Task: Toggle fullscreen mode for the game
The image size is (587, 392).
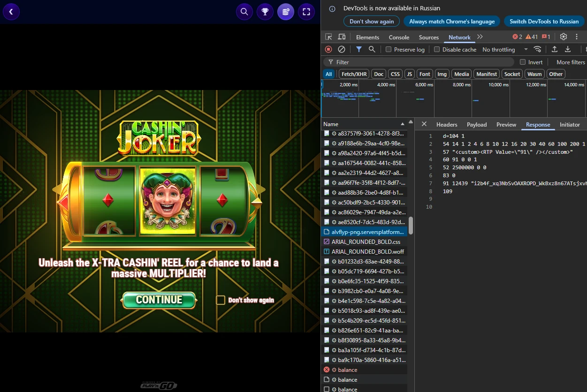Action: [x=306, y=12]
